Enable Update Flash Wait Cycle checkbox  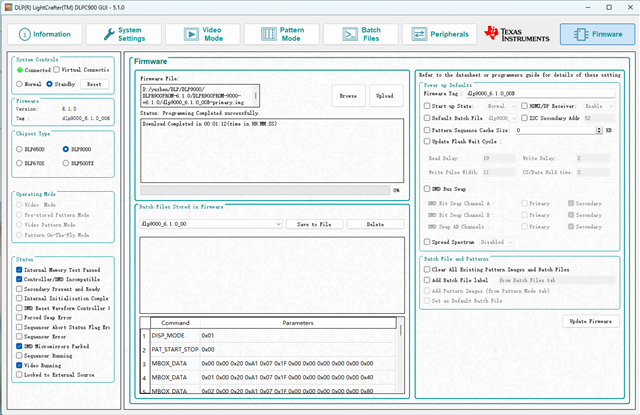click(427, 141)
